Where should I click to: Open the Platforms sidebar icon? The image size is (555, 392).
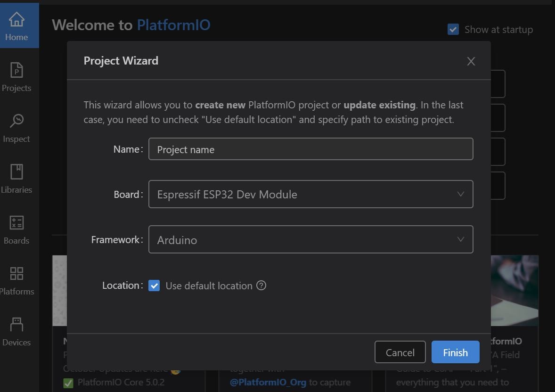pos(16,280)
